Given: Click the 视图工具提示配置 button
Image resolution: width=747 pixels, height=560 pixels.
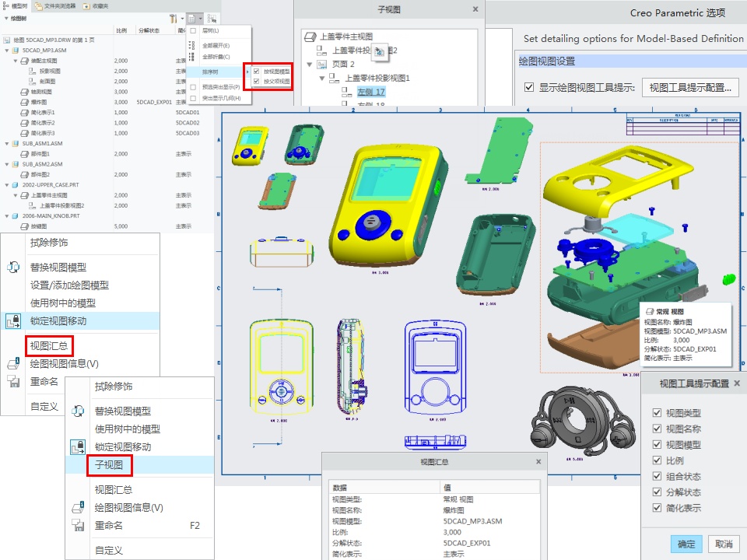Looking at the screenshot, I should [x=689, y=88].
